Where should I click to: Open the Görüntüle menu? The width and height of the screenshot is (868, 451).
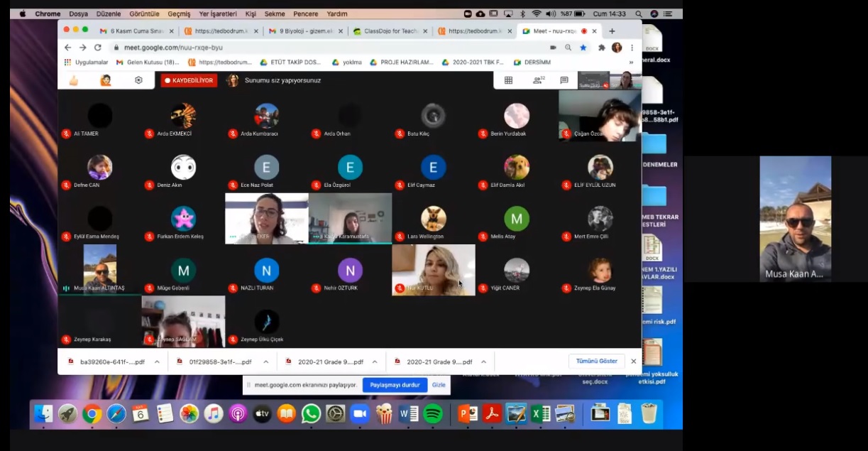[145, 13]
